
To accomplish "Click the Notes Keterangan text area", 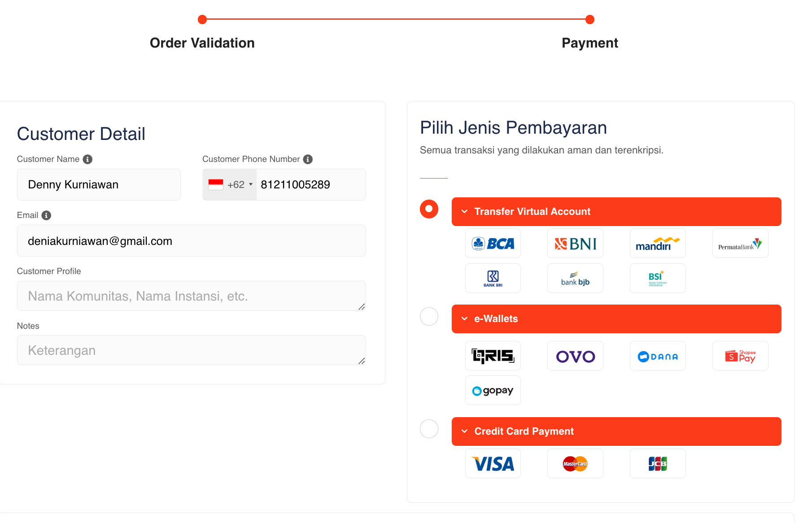I will (x=192, y=350).
